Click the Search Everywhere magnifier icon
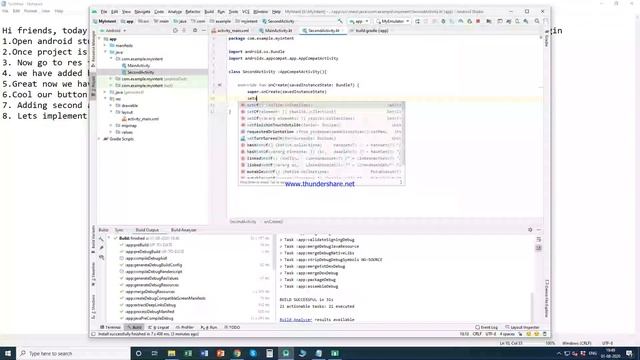The height and width of the screenshot is (360, 640). 537,21
